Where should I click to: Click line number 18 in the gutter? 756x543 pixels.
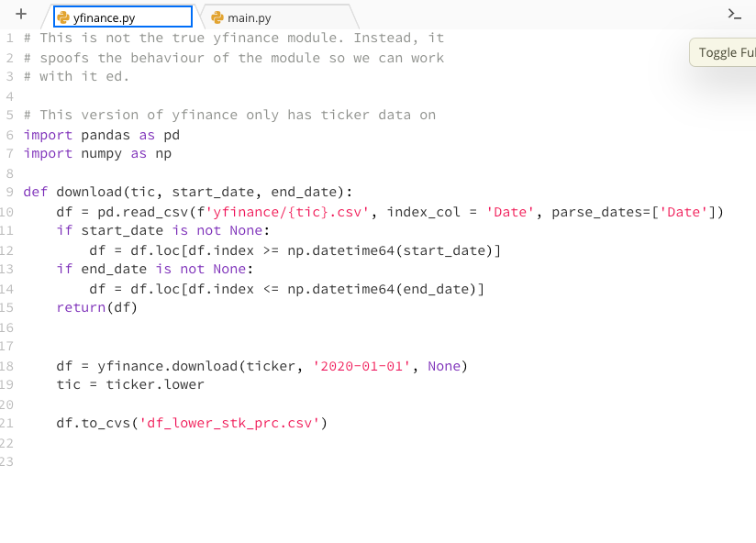click(8, 366)
